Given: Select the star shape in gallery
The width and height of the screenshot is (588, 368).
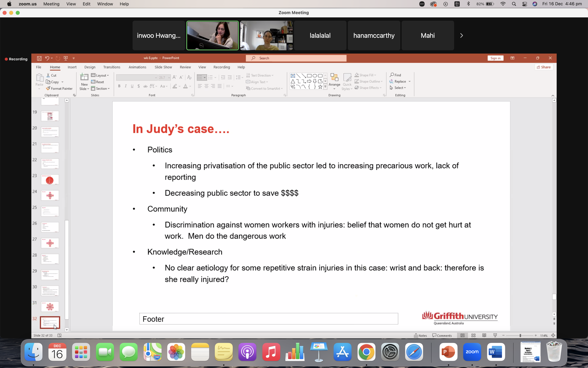Looking at the screenshot, I should (x=320, y=87).
